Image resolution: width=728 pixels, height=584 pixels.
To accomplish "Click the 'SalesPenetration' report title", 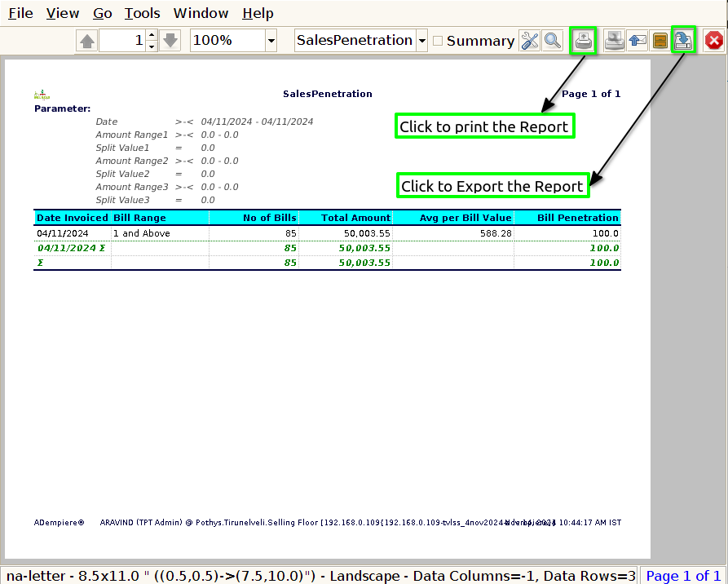I will point(328,94).
